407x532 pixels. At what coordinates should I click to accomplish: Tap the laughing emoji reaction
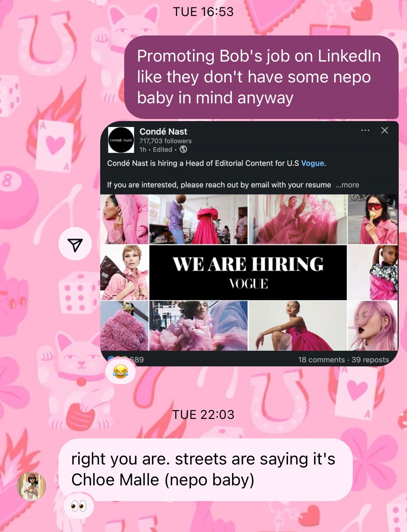(120, 372)
